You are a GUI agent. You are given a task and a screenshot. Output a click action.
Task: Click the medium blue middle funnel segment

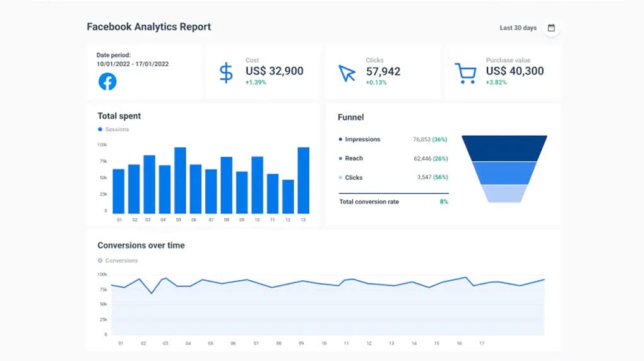click(x=504, y=172)
